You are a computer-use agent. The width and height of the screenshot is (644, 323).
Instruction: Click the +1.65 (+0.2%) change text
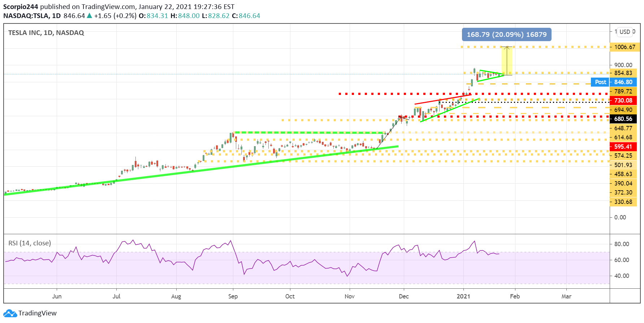pyautogui.click(x=115, y=16)
